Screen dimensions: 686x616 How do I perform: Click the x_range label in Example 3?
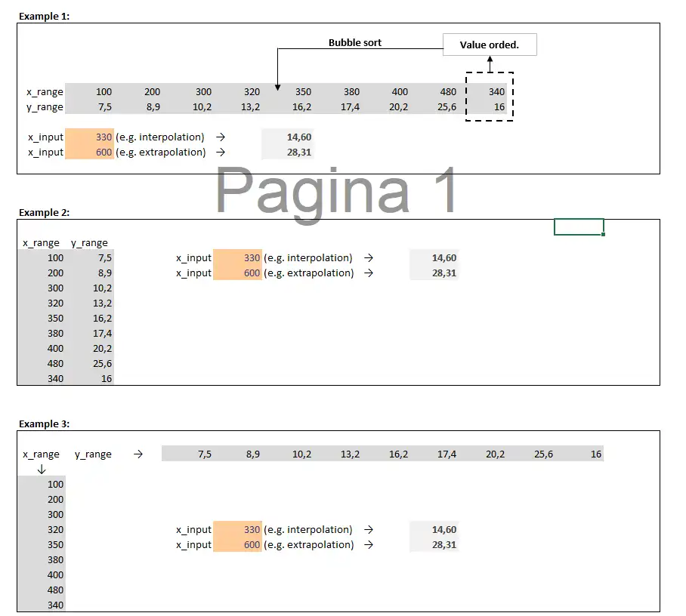(41, 454)
